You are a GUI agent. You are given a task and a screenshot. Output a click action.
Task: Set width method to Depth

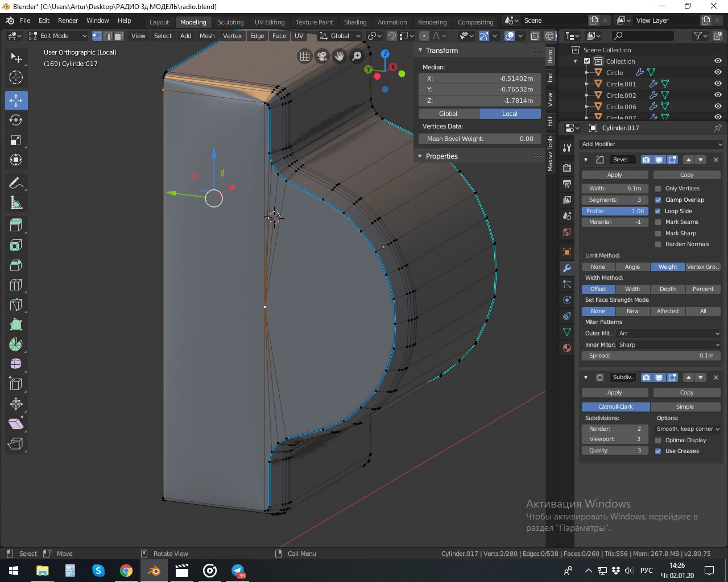(668, 289)
